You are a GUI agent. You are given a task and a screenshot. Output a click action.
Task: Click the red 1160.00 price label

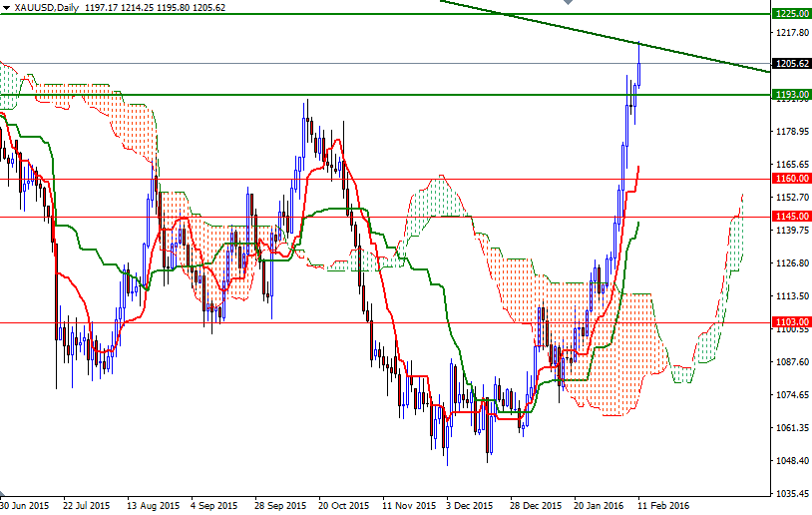[791, 179]
